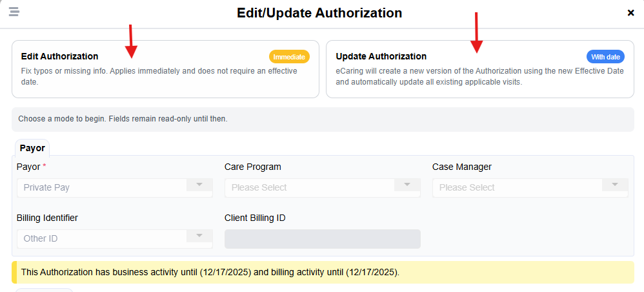Switch to the Payor tab

pos(32,148)
